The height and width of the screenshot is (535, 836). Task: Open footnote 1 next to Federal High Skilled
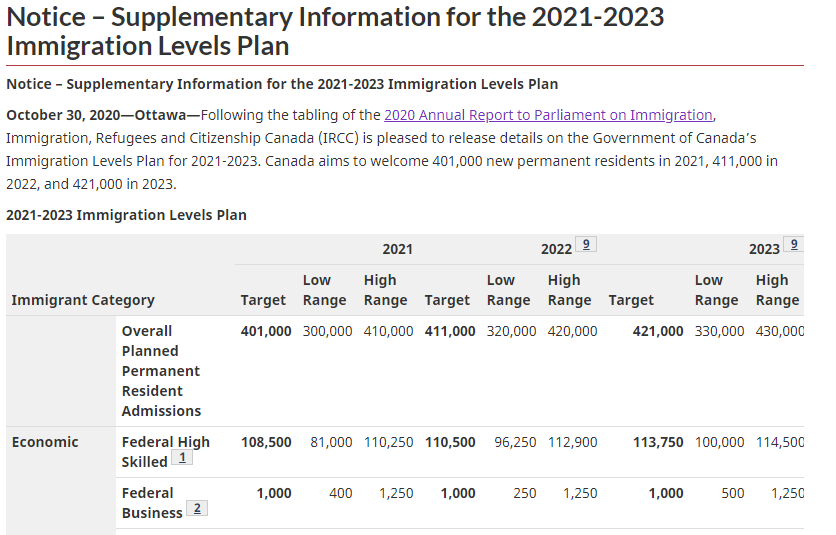[182, 458]
